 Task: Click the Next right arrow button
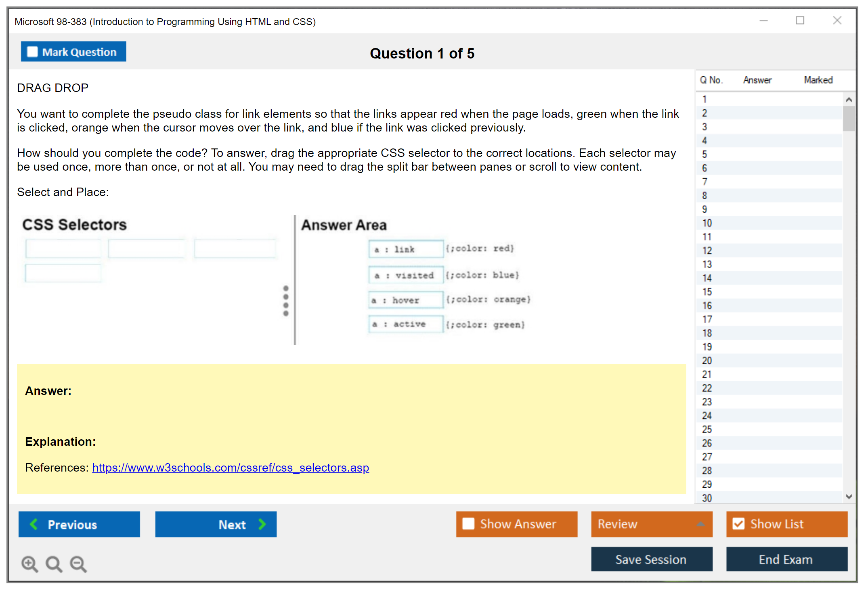216,524
